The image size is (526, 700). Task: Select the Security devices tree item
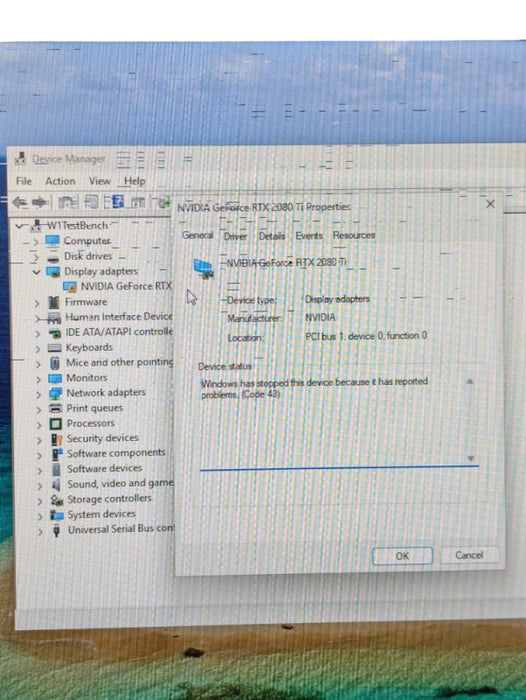pyautogui.click(x=103, y=438)
